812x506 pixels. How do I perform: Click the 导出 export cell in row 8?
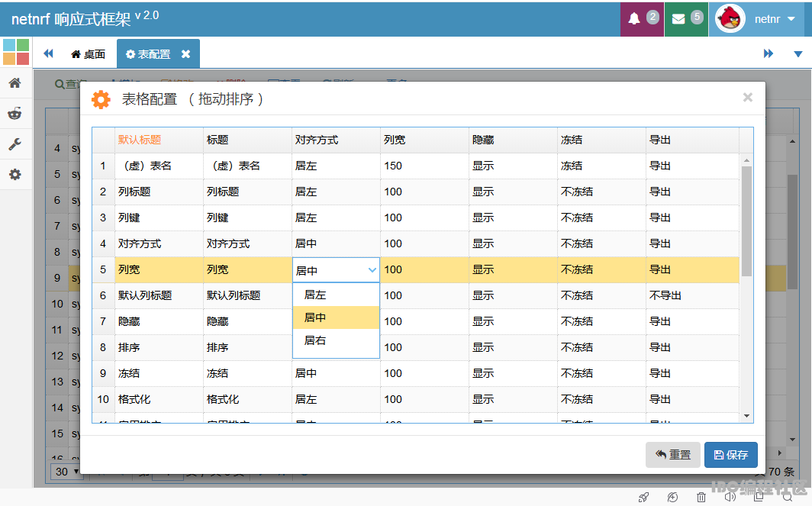click(x=692, y=347)
